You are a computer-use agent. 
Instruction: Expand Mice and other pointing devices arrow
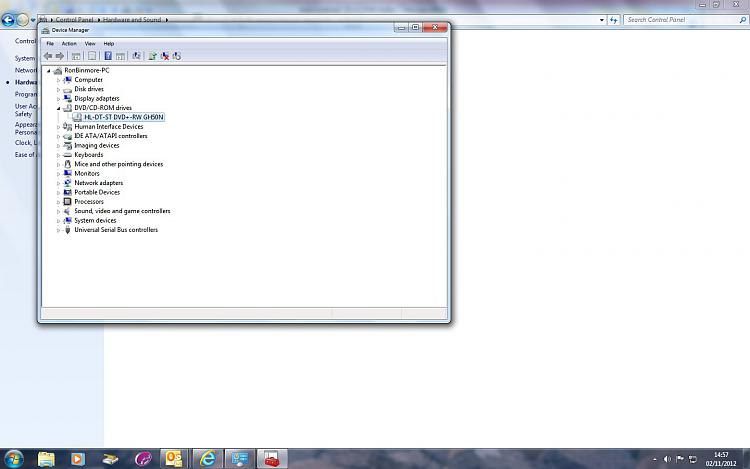pyautogui.click(x=58, y=164)
